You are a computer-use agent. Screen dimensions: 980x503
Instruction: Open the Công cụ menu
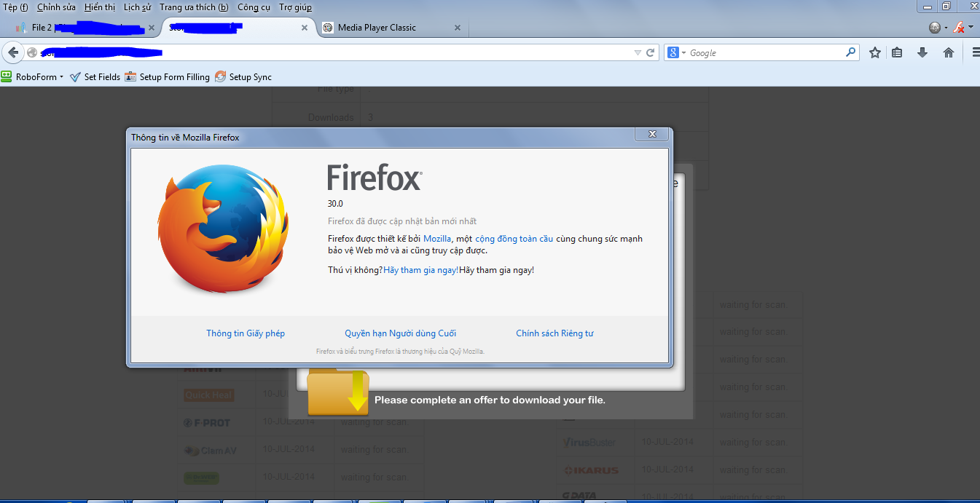tap(254, 7)
